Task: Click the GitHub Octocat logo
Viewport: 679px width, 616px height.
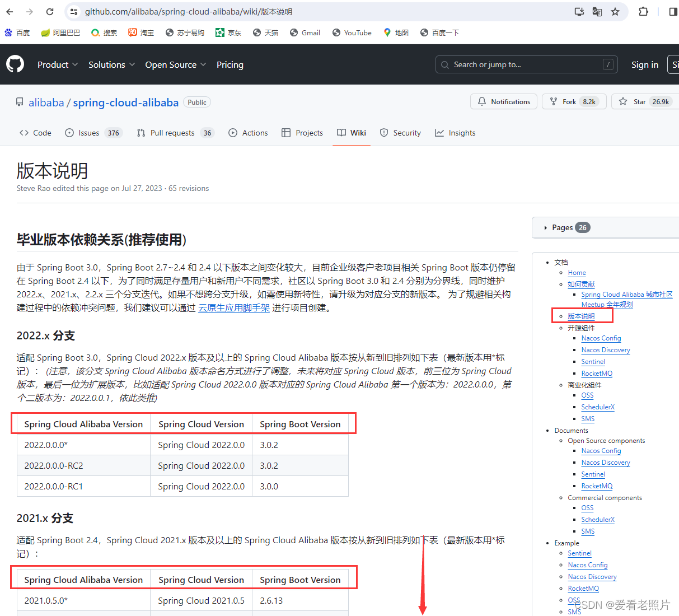Action: pos(15,64)
